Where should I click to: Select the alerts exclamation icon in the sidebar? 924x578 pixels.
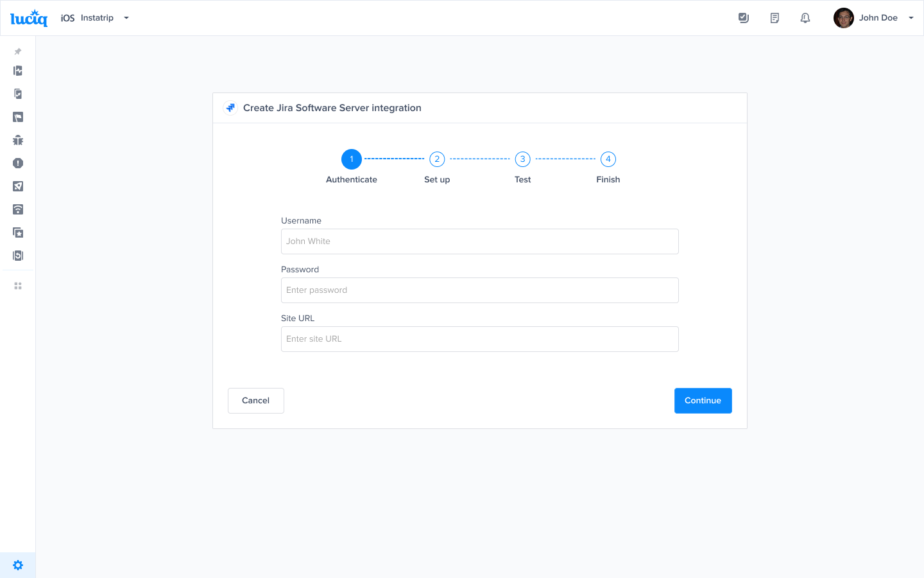17,163
